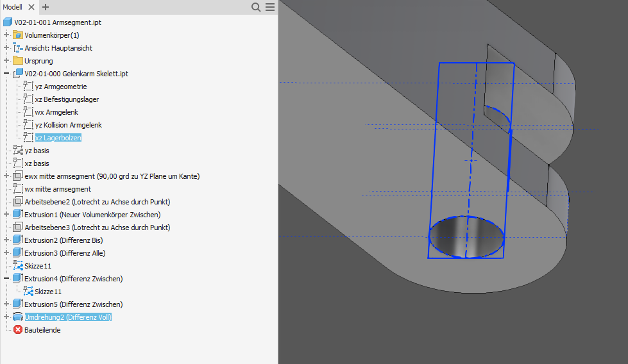Expand the Extrusion1 feature node
Screen dimensions: 628x364
(6, 215)
